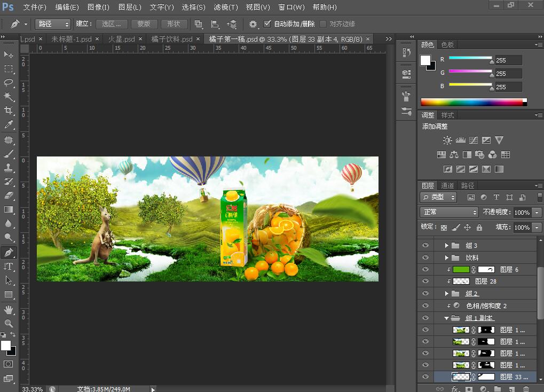Screen dimensions: 544x392
Task: Open the blend mode 正常 dropdown
Action: 449,212
